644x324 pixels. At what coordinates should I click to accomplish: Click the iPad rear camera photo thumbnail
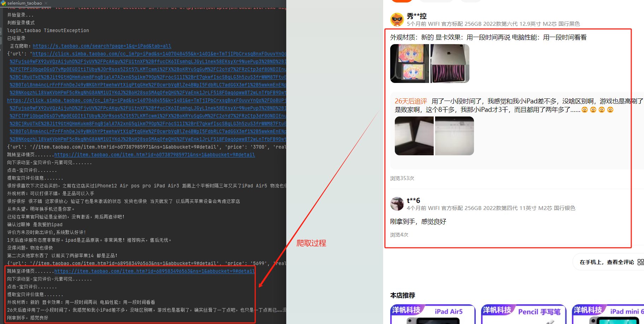click(x=450, y=64)
